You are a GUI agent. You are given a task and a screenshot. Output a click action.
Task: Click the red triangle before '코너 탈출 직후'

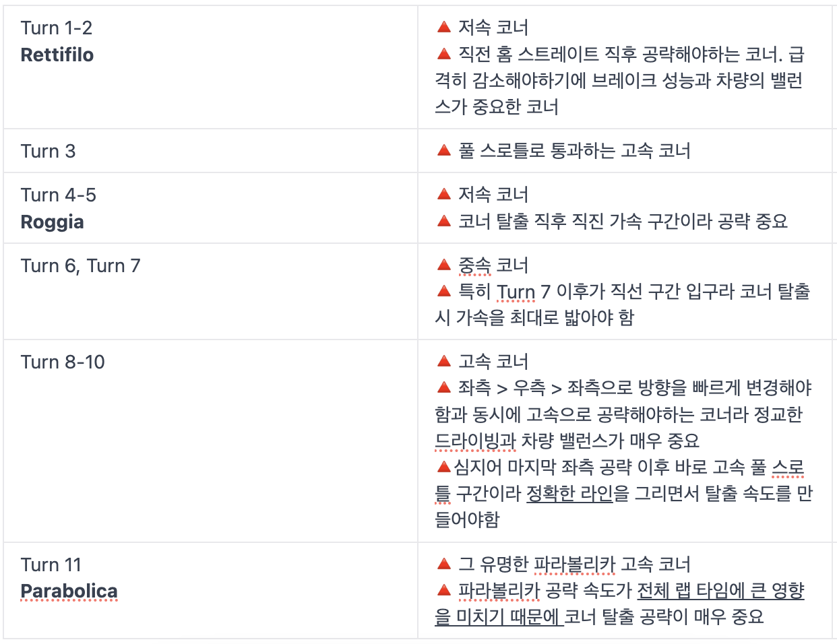443,221
